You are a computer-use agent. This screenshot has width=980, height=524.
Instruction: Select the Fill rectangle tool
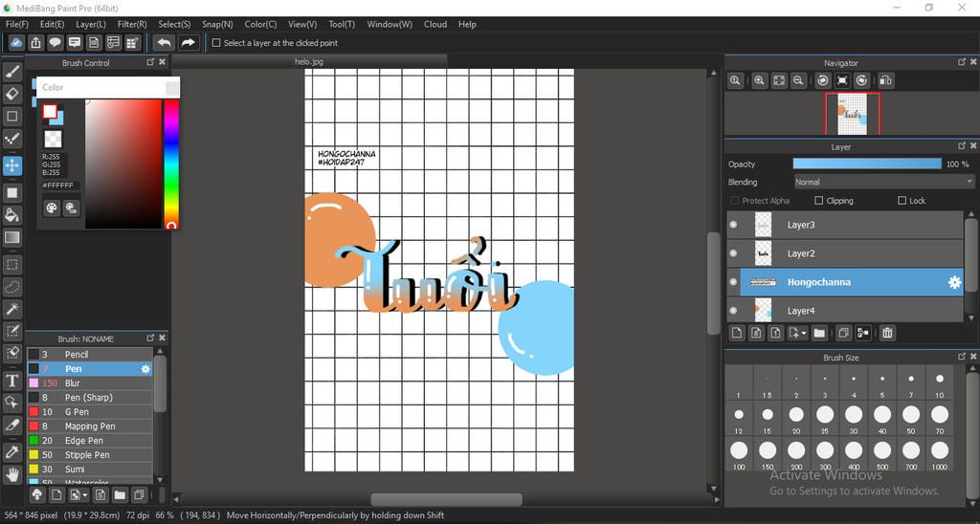click(x=11, y=193)
